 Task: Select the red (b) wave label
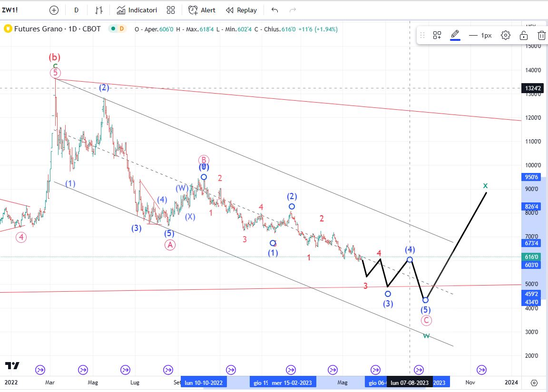tap(54, 57)
